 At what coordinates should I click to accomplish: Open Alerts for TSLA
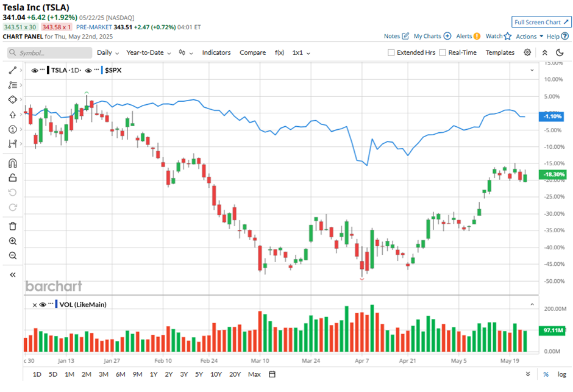468,36
